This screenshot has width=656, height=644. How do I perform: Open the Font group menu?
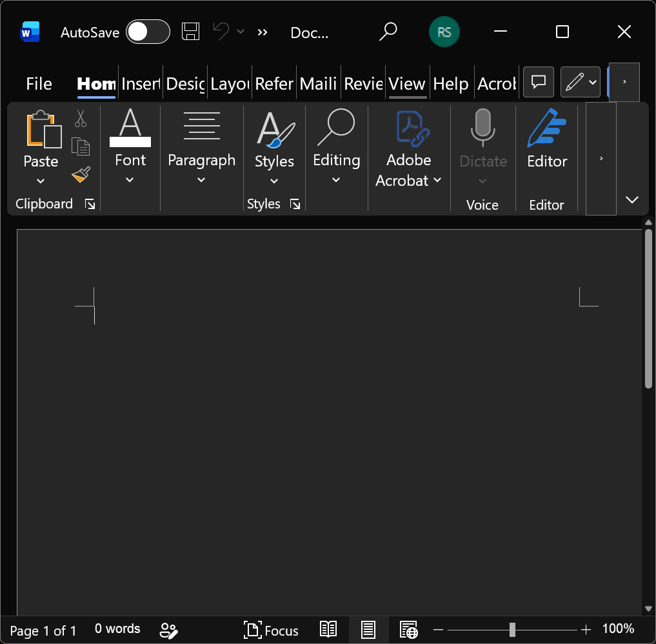click(x=130, y=146)
